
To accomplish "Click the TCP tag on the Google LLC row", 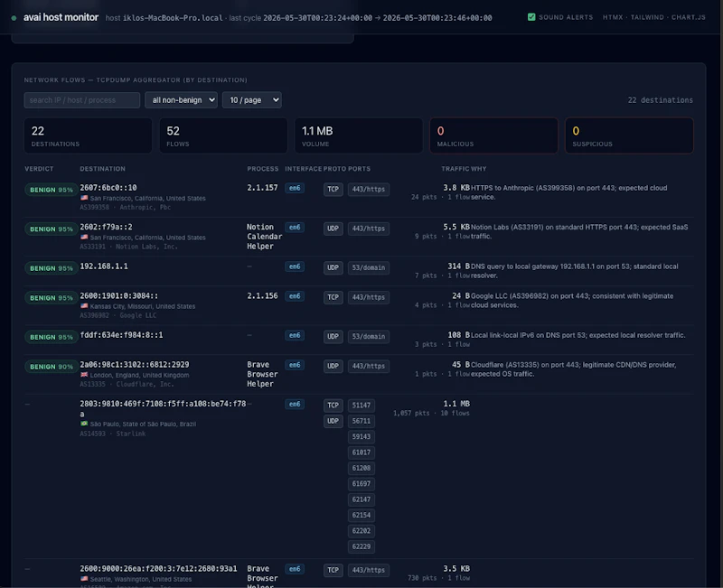I will (333, 298).
